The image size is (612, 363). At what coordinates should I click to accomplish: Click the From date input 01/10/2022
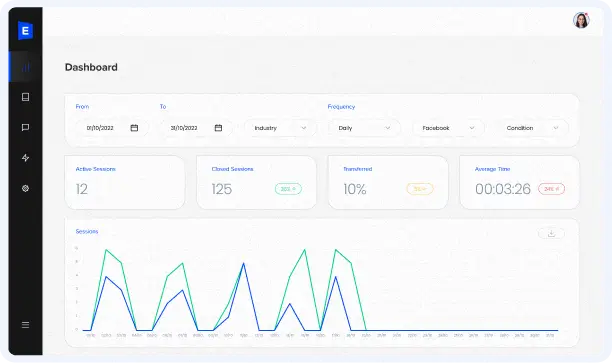(112, 128)
